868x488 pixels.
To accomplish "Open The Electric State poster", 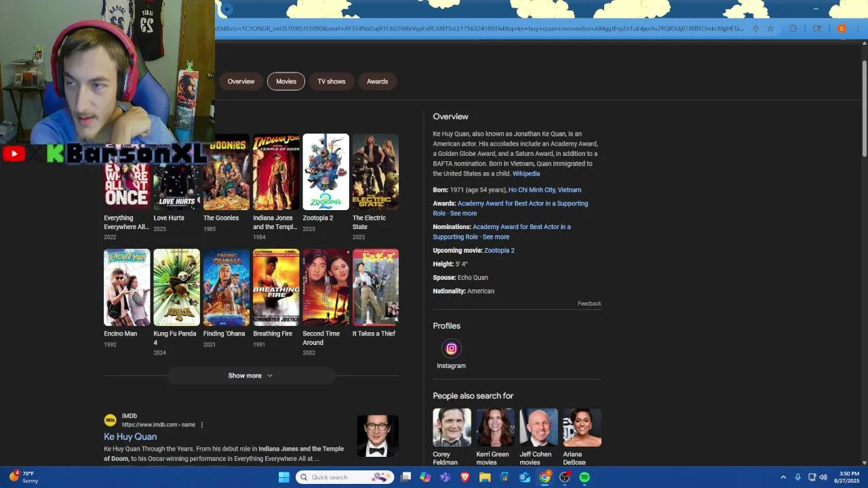I will [x=376, y=172].
